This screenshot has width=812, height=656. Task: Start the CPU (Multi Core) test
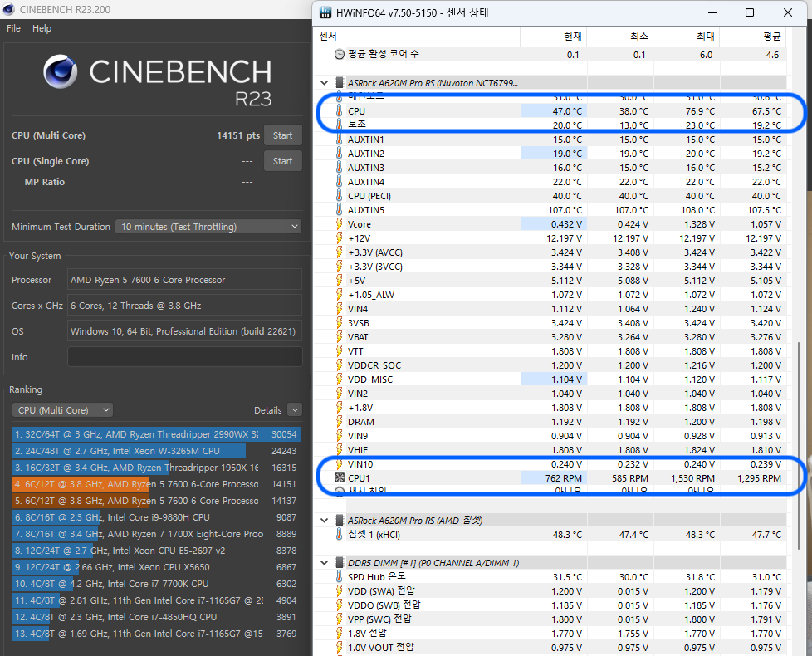283,135
